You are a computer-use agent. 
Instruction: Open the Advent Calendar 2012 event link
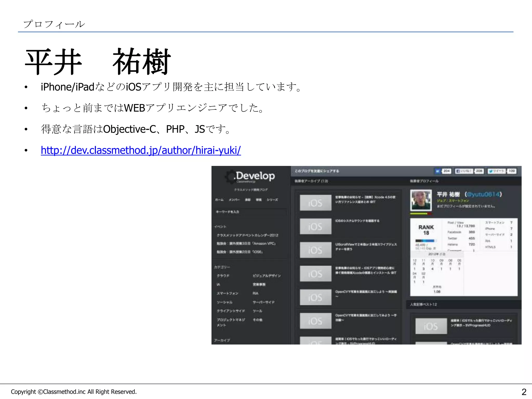tap(247, 235)
